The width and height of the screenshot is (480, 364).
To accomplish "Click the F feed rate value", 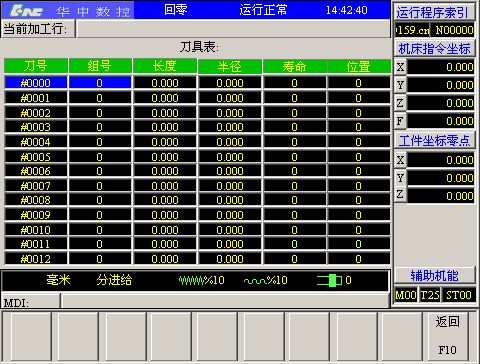I will (441, 121).
